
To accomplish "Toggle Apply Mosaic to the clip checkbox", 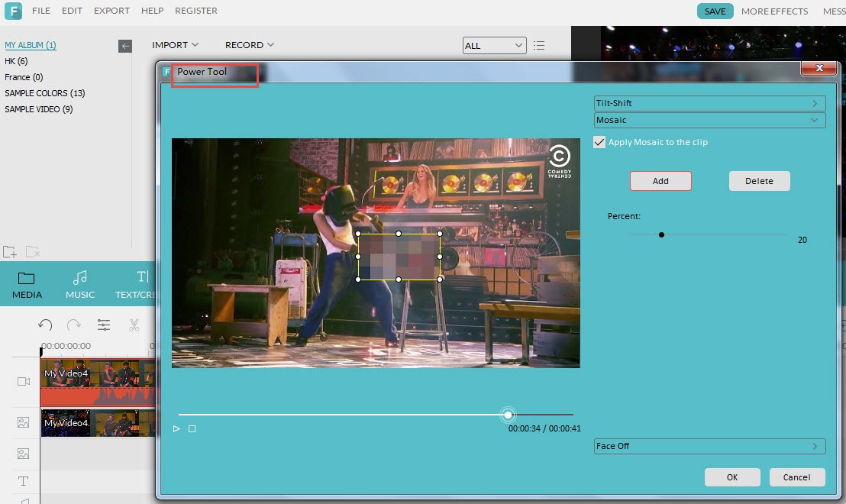I will pos(599,142).
